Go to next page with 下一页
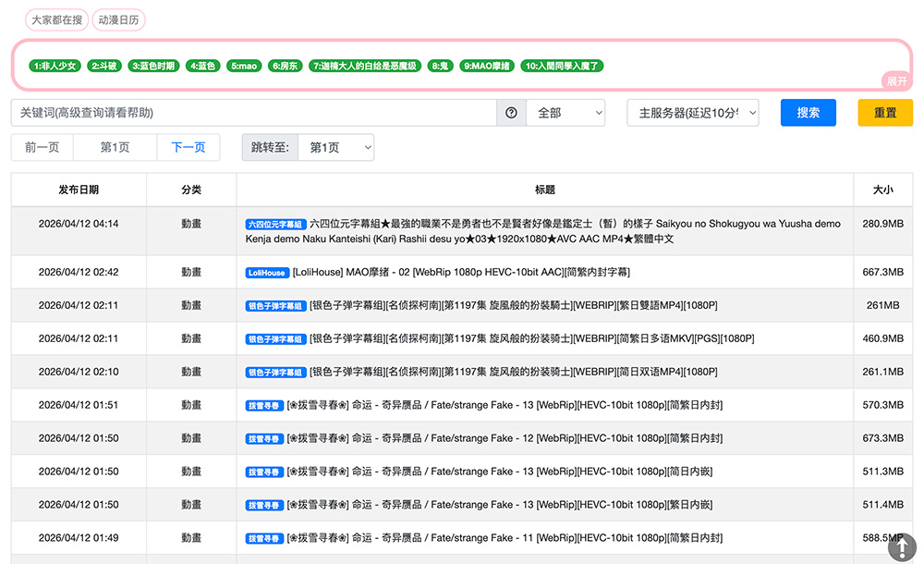 click(x=188, y=148)
